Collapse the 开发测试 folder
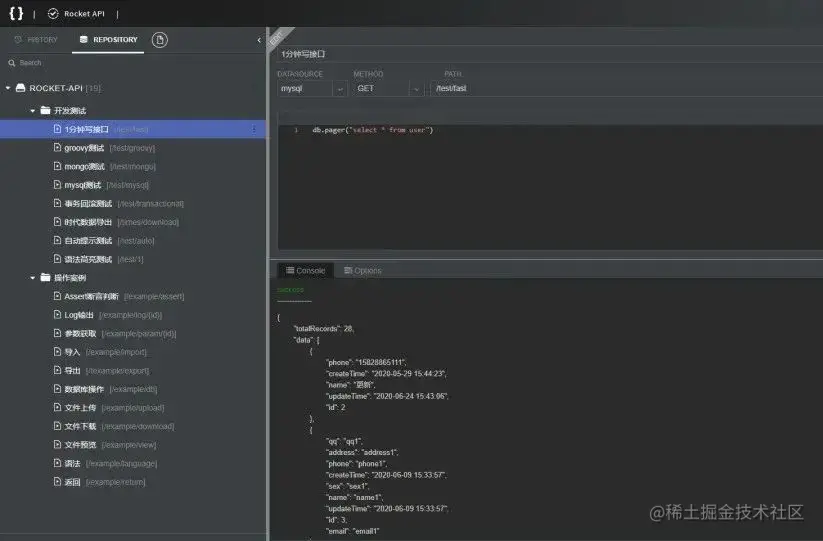This screenshot has width=823, height=541. 33,111
